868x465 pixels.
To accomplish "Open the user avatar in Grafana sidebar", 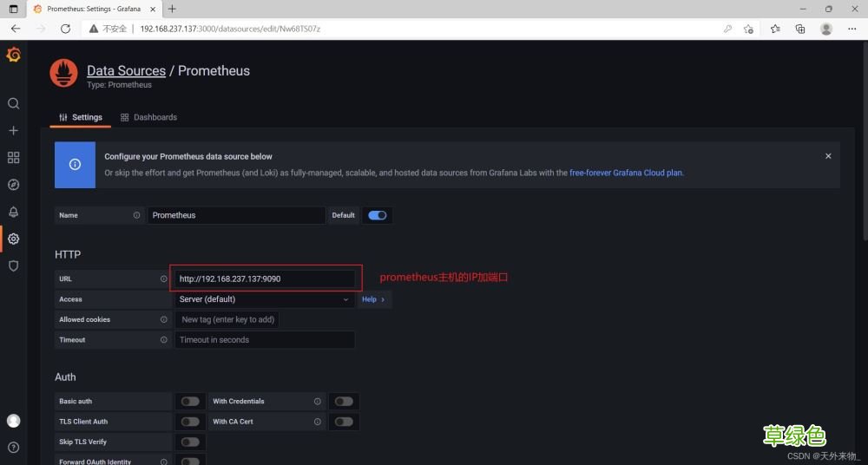I will [x=13, y=421].
